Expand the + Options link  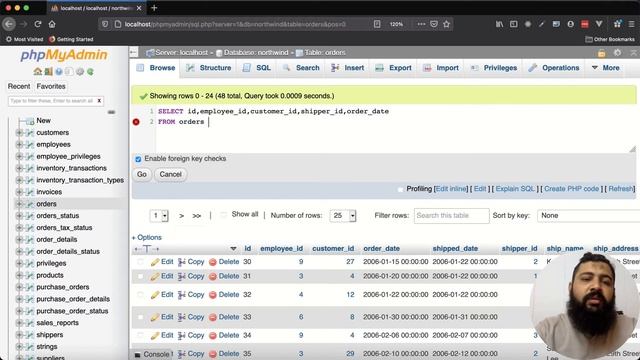[x=147, y=238]
